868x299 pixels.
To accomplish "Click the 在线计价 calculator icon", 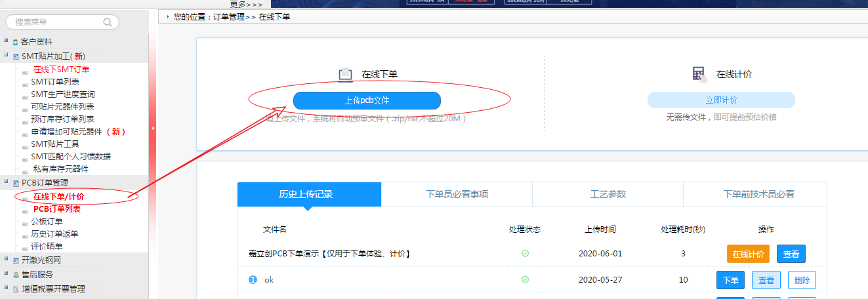I will pos(699,74).
